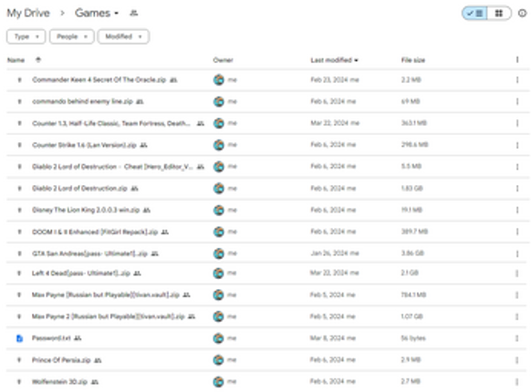Open more actions for Disney Lion King row
The height and width of the screenshot is (392, 532).
click(517, 210)
